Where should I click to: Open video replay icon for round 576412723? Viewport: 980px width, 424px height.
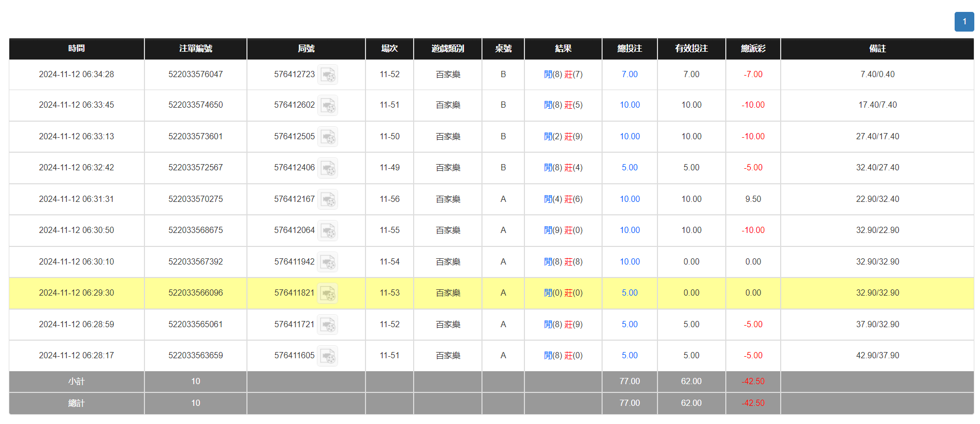click(328, 75)
